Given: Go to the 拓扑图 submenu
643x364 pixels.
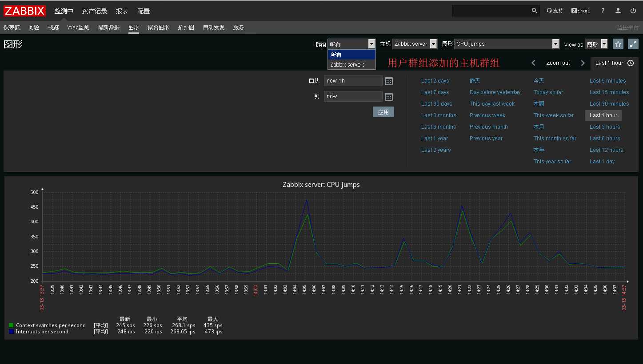Looking at the screenshot, I should [x=186, y=28].
